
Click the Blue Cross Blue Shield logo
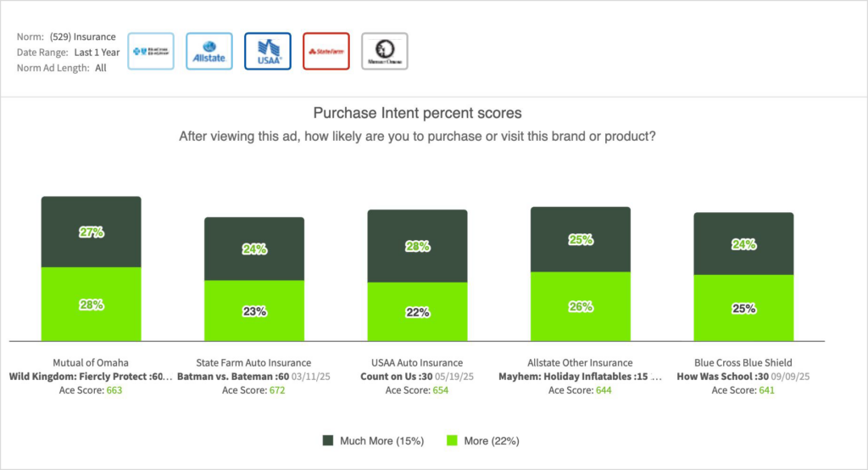coord(151,51)
